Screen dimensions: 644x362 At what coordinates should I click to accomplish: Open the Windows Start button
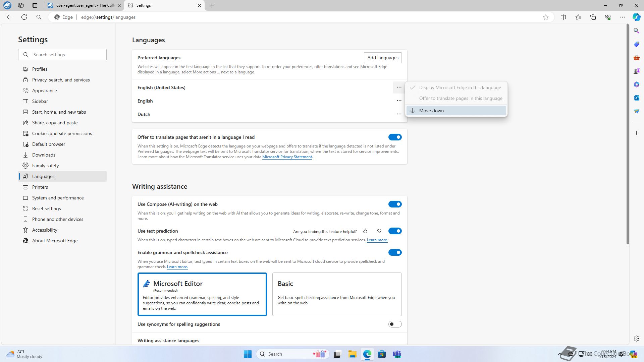click(248, 354)
